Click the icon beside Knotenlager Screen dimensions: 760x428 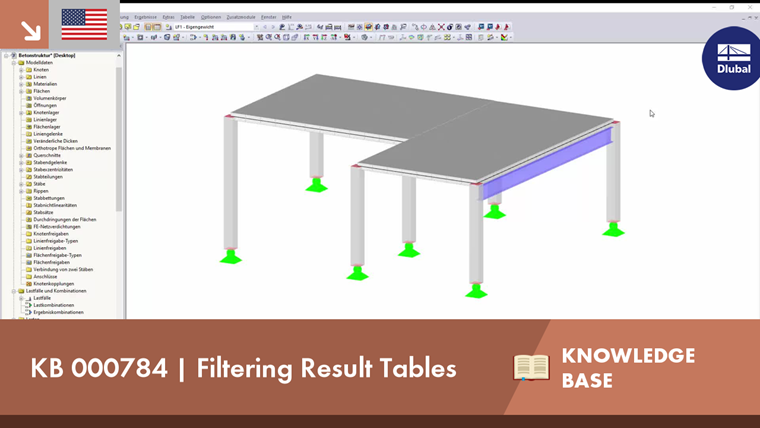pyautogui.click(x=29, y=112)
